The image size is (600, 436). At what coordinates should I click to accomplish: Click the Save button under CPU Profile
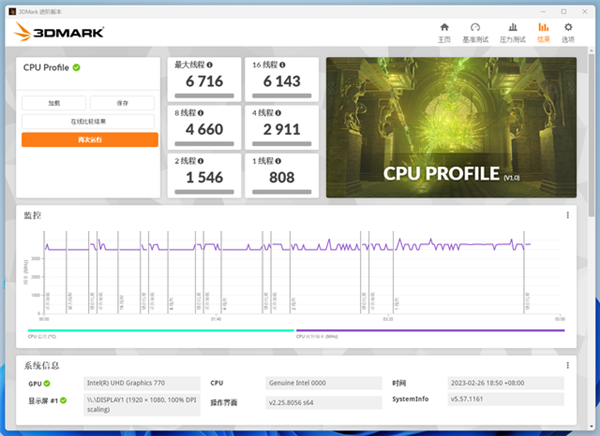click(122, 103)
